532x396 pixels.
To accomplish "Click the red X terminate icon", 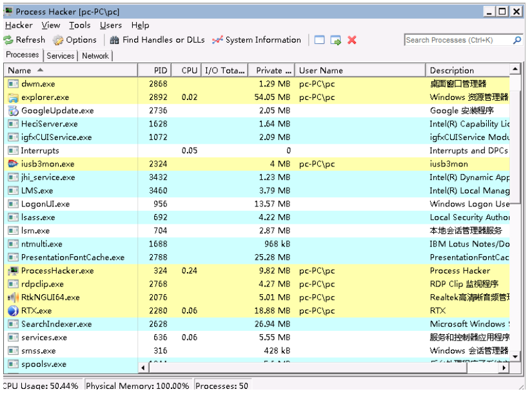I will (x=352, y=40).
